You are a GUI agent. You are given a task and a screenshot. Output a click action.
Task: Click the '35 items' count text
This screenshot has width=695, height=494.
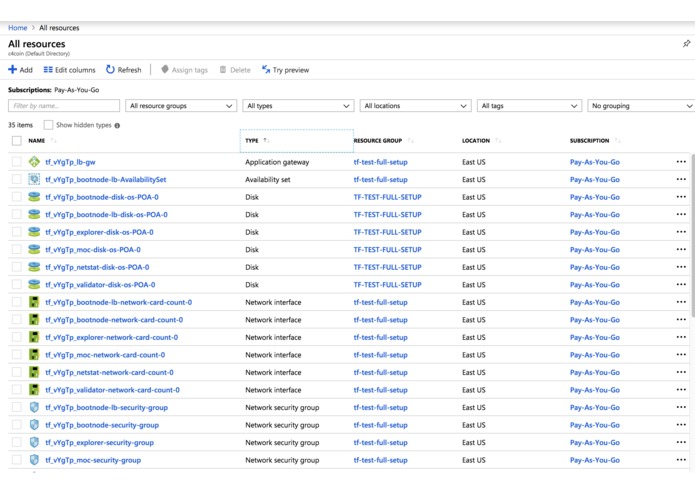[20, 125]
